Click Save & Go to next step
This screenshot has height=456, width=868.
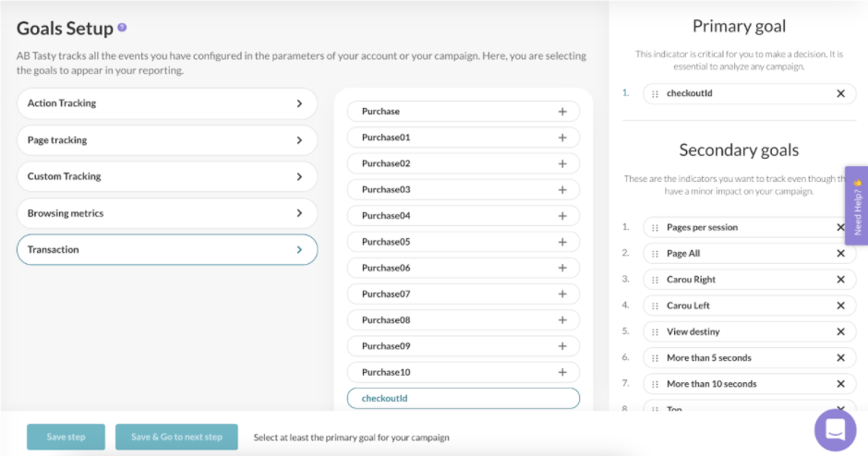coord(176,437)
